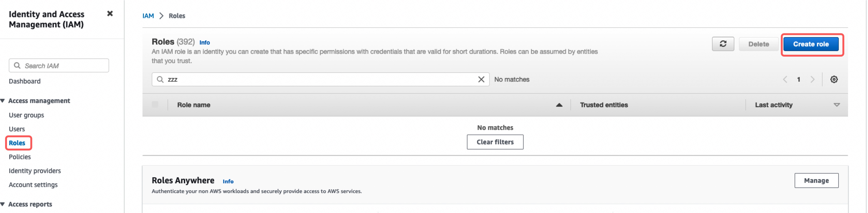Open table preferences gear icon
Viewport: 868px width, 213px height.
[834, 79]
